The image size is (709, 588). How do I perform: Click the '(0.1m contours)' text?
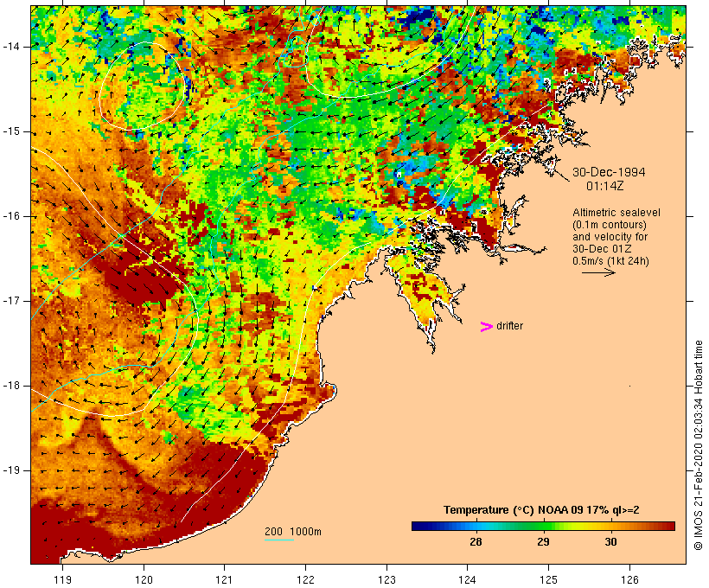(x=609, y=225)
